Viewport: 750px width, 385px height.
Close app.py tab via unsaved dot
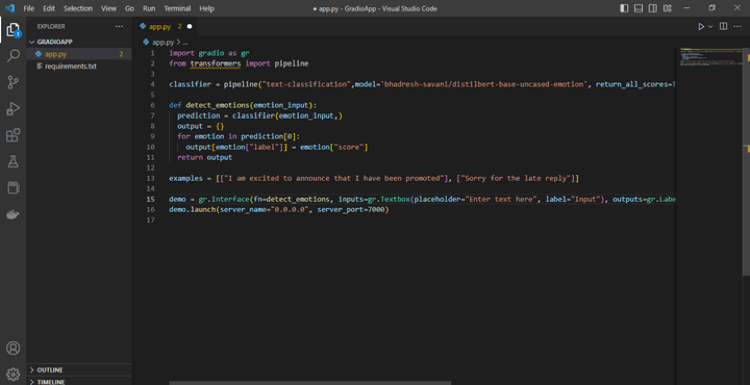[189, 27]
